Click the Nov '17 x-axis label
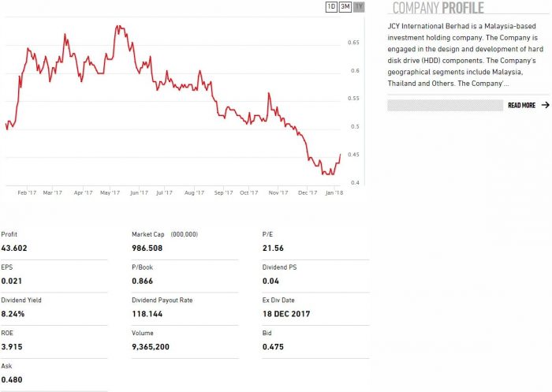The image size is (552, 392). 277,192
